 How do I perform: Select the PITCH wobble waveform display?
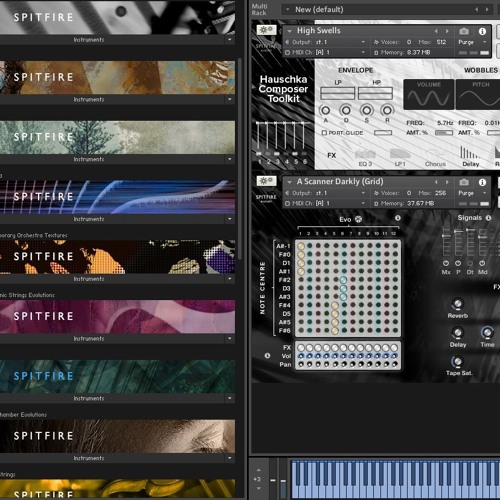tap(478, 95)
